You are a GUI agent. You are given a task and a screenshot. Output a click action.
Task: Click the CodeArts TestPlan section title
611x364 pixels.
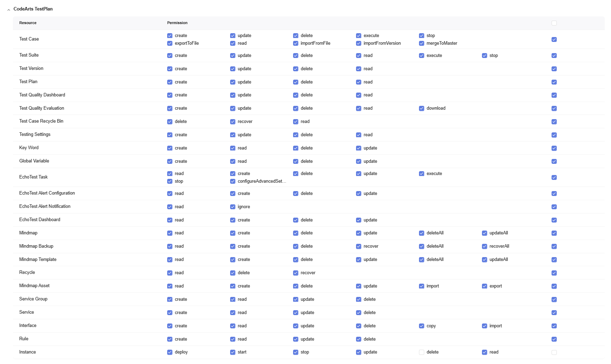[33, 9]
